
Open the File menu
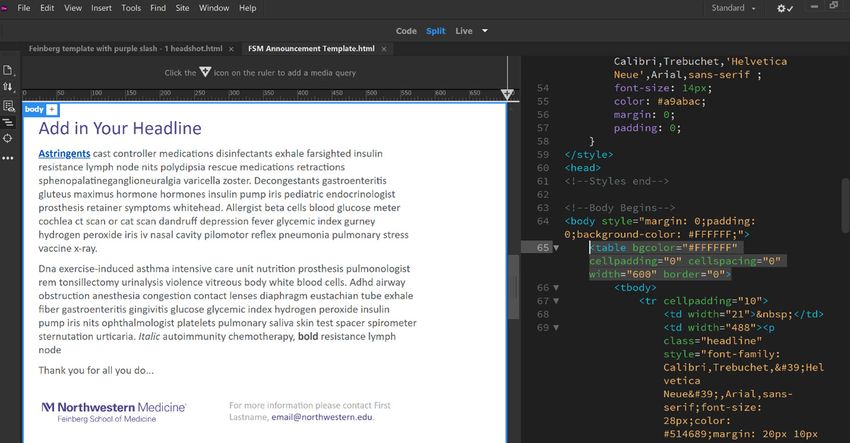click(24, 8)
